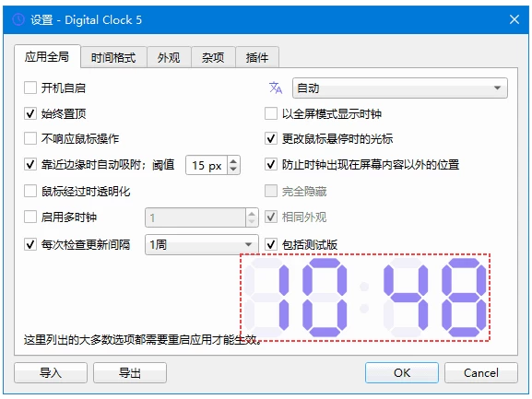Click the 导出 button
The image size is (532, 399).
(130, 372)
